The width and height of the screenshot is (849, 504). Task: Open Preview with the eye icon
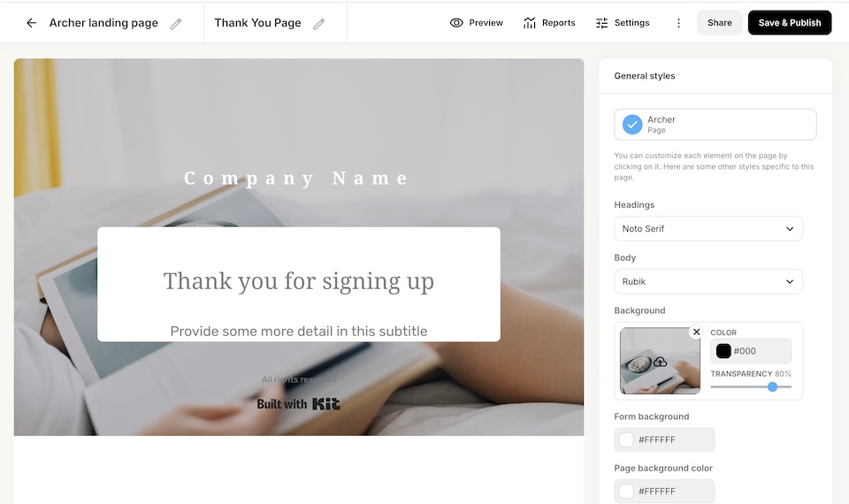[x=456, y=23]
